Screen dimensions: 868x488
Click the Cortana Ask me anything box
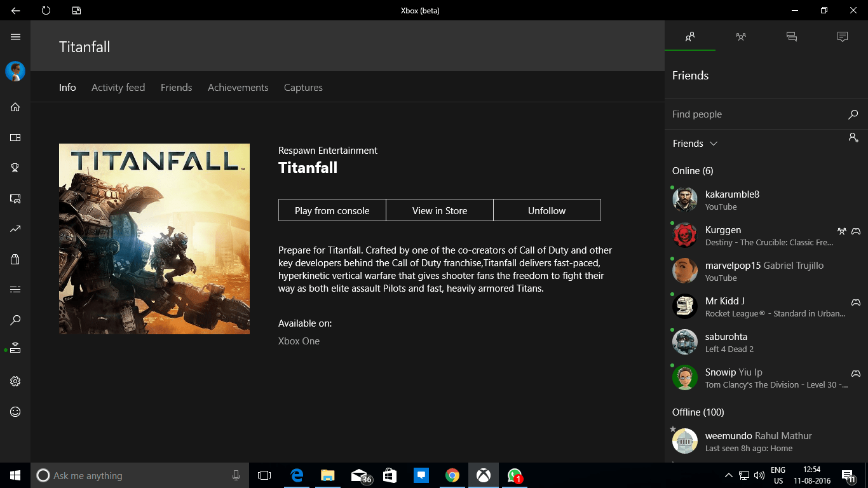(x=139, y=475)
